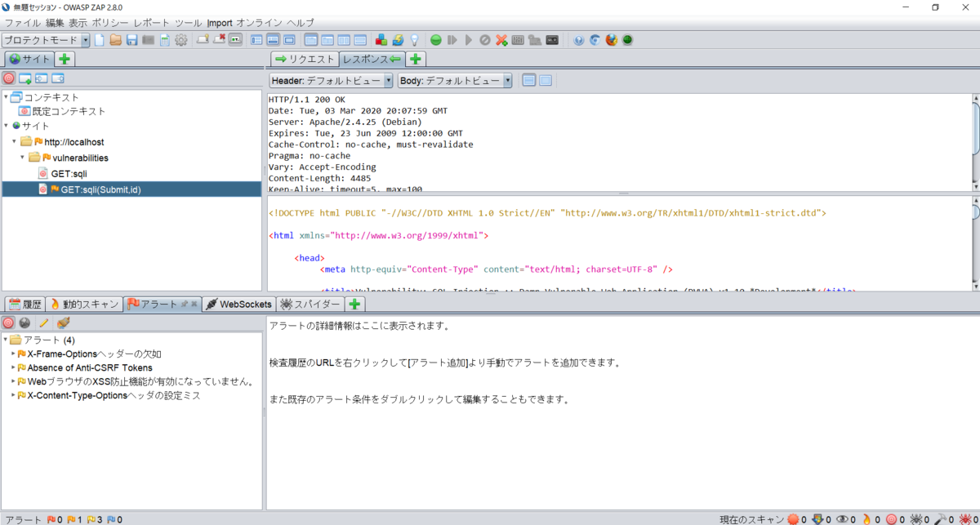Open the options gear icon in the toolbar
Image resolution: width=980 pixels, height=525 pixels.
pos(180,40)
